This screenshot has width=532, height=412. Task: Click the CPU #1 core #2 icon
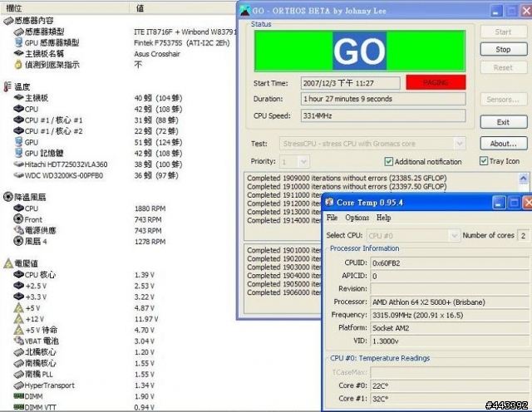click(x=18, y=131)
